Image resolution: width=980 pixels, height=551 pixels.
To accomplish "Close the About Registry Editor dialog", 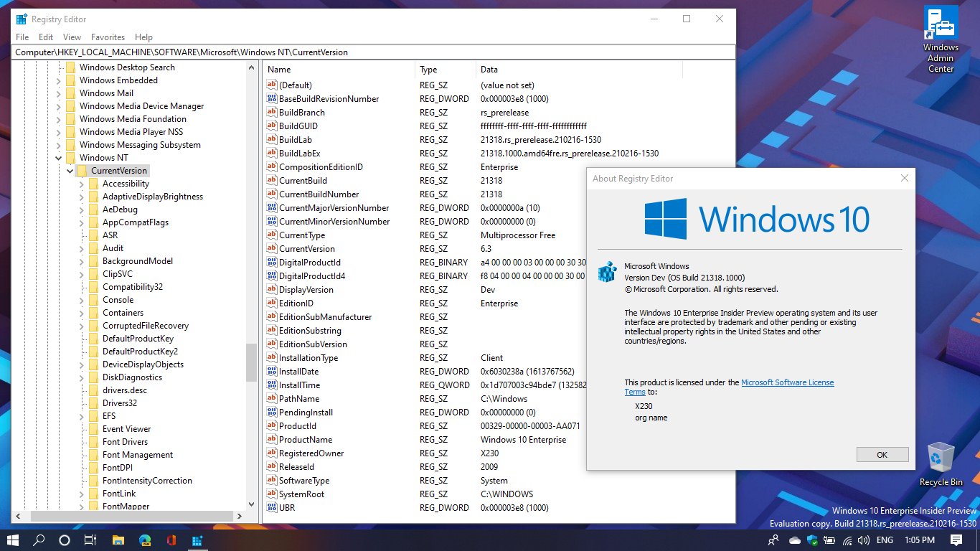I will (905, 179).
